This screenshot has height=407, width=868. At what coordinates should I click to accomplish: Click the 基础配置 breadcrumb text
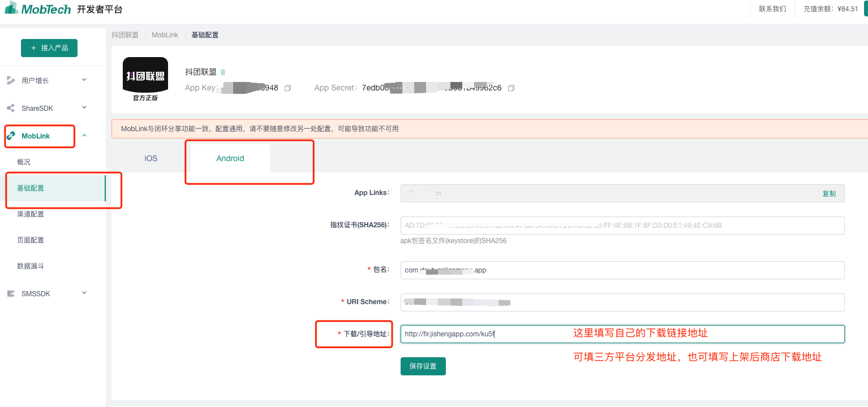pos(205,35)
